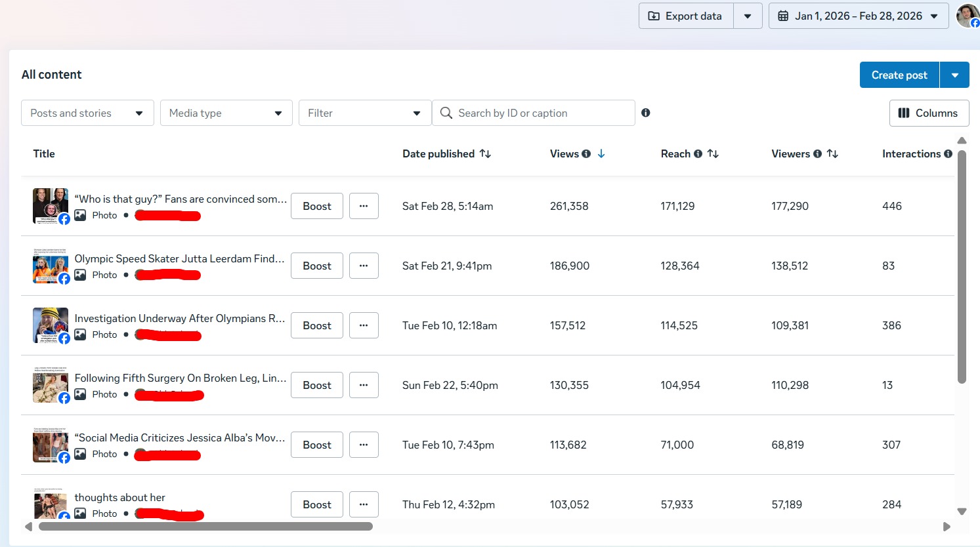This screenshot has width=980, height=547.
Task: Click interactions value 307
Action: 891,445
